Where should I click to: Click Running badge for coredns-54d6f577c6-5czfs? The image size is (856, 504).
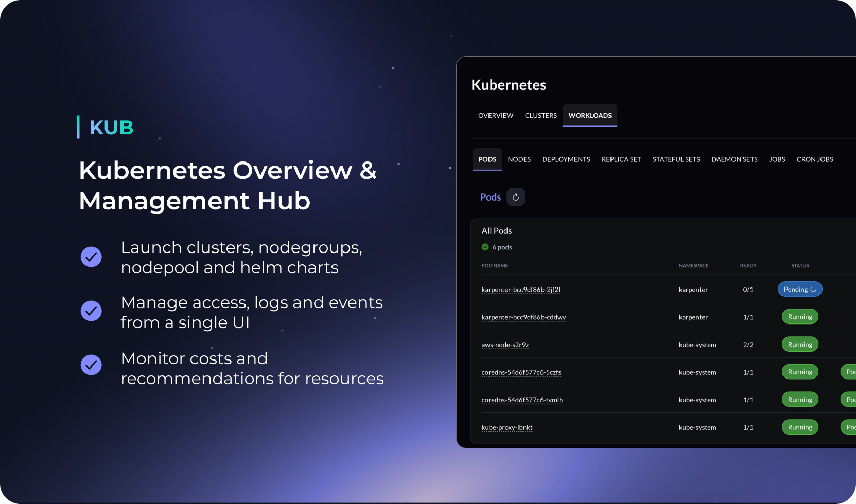tap(800, 372)
